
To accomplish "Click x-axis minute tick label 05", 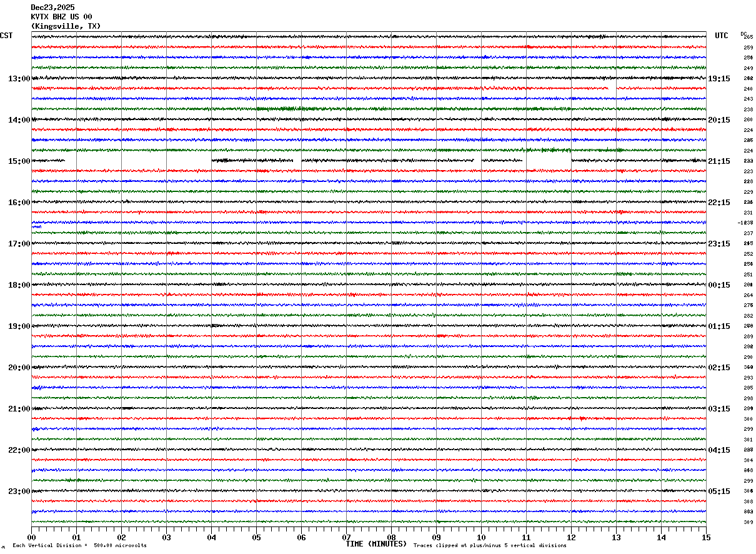I will pyautogui.click(x=256, y=537).
